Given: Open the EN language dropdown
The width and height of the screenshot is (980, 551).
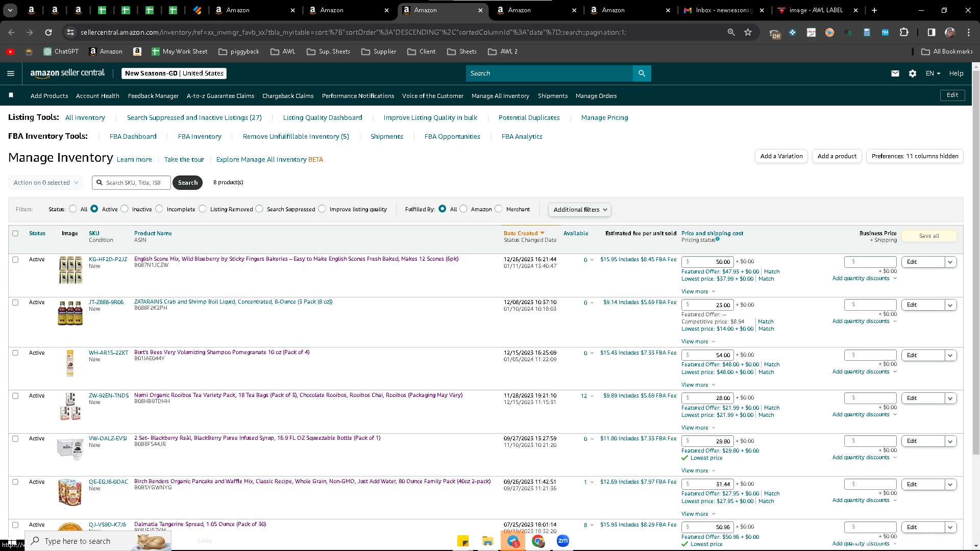Looking at the screenshot, I should click(x=933, y=73).
